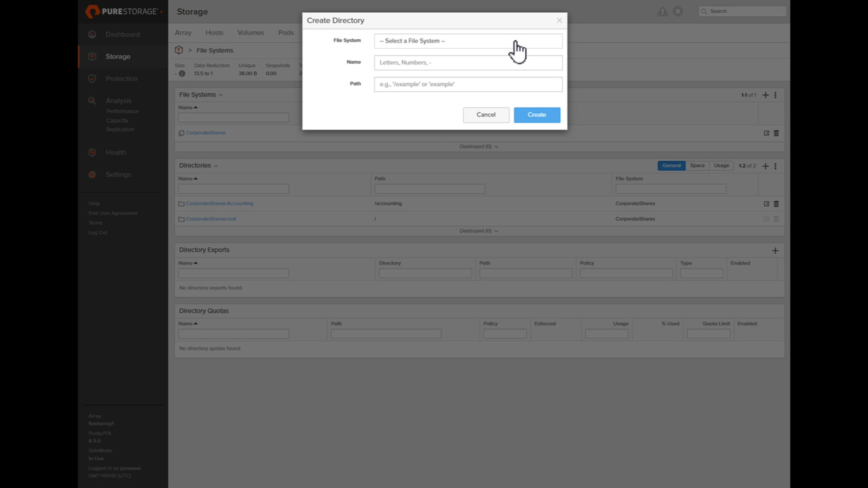Open the Select a File System dropdown
The width and height of the screenshot is (868, 488).
pyautogui.click(x=468, y=41)
